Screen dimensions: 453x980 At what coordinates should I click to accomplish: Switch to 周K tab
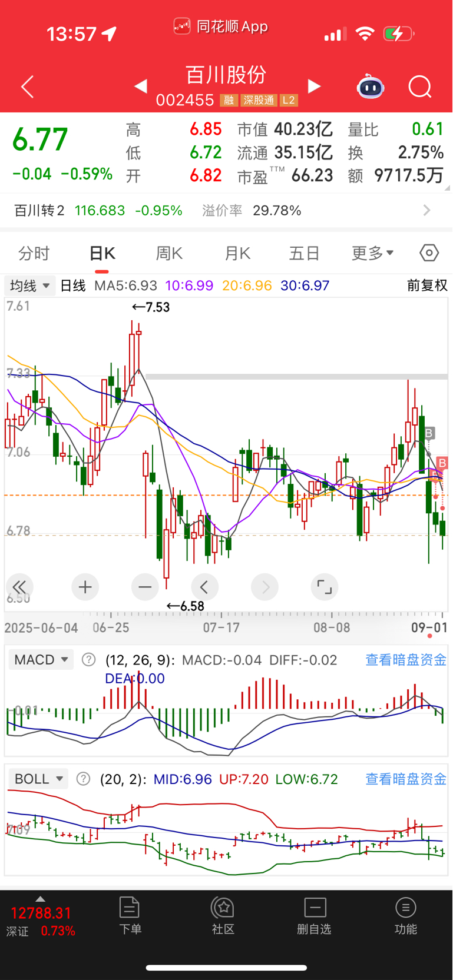pyautogui.click(x=169, y=253)
